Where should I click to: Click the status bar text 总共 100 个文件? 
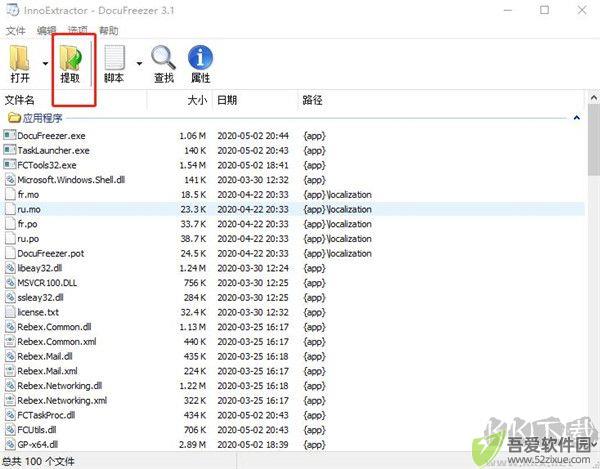click(38, 461)
